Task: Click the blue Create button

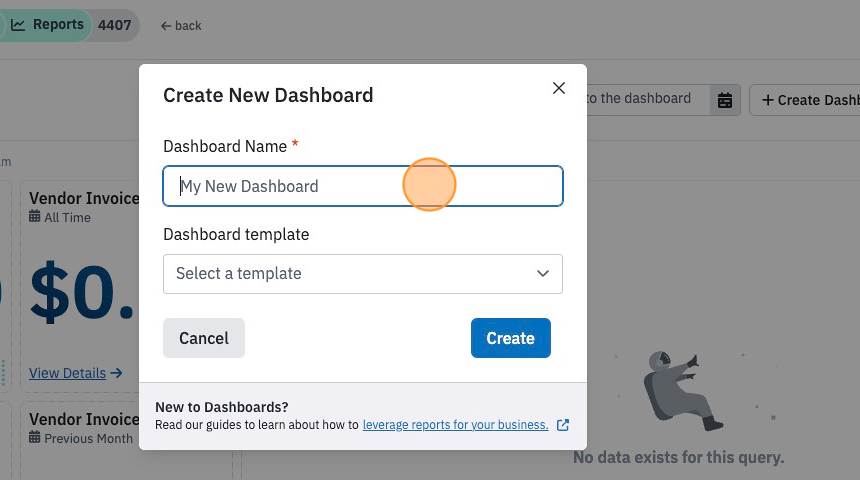Action: pyautogui.click(x=511, y=338)
